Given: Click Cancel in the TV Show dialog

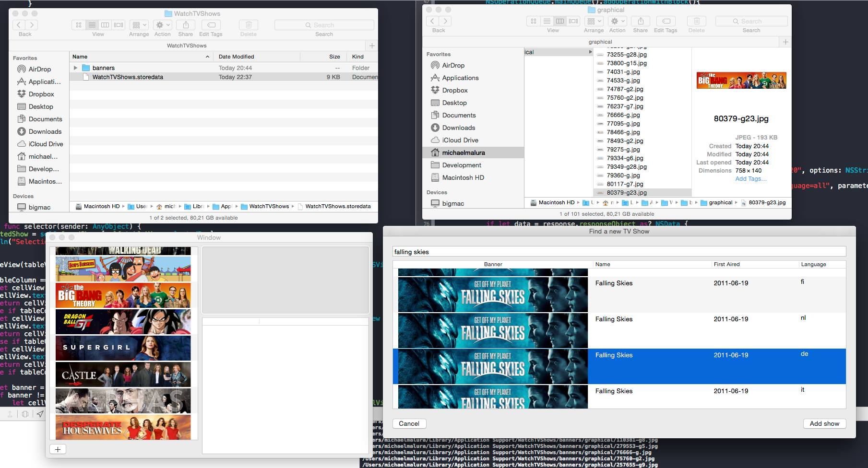Looking at the screenshot, I should pyautogui.click(x=408, y=423).
